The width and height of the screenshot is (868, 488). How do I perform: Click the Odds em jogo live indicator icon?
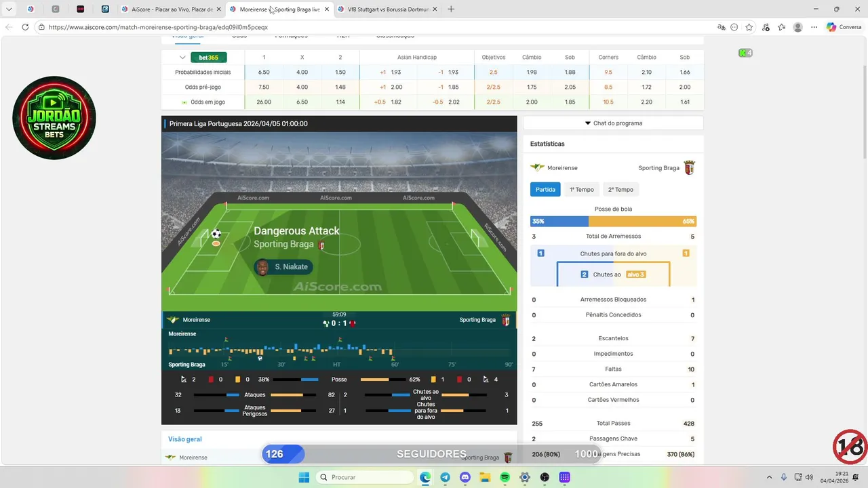[x=184, y=102]
